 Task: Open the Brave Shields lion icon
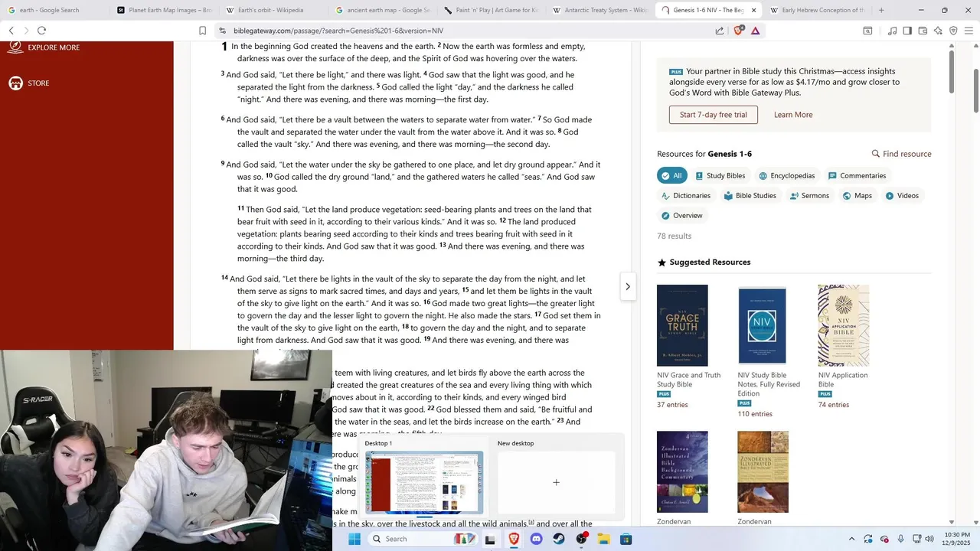click(738, 31)
